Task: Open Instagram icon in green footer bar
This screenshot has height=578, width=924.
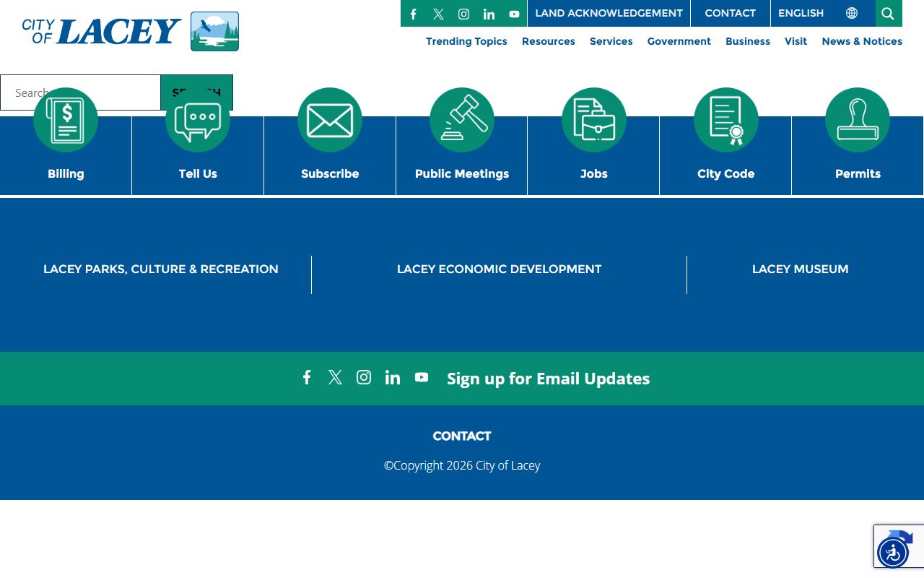Action: (364, 377)
